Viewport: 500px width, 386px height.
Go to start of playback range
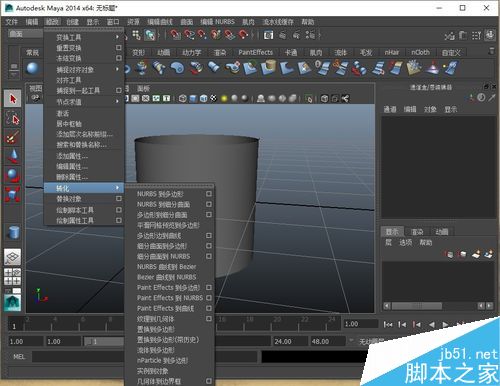point(388,324)
